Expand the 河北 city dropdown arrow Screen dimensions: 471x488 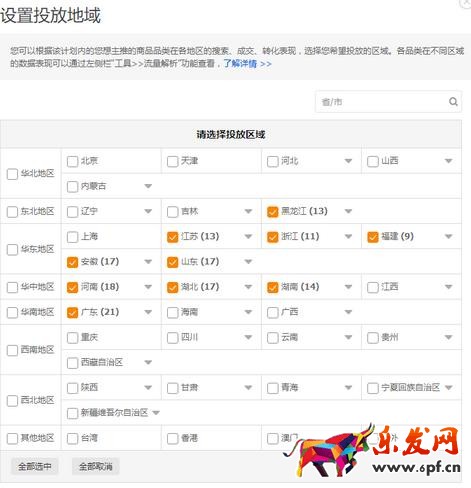348,161
